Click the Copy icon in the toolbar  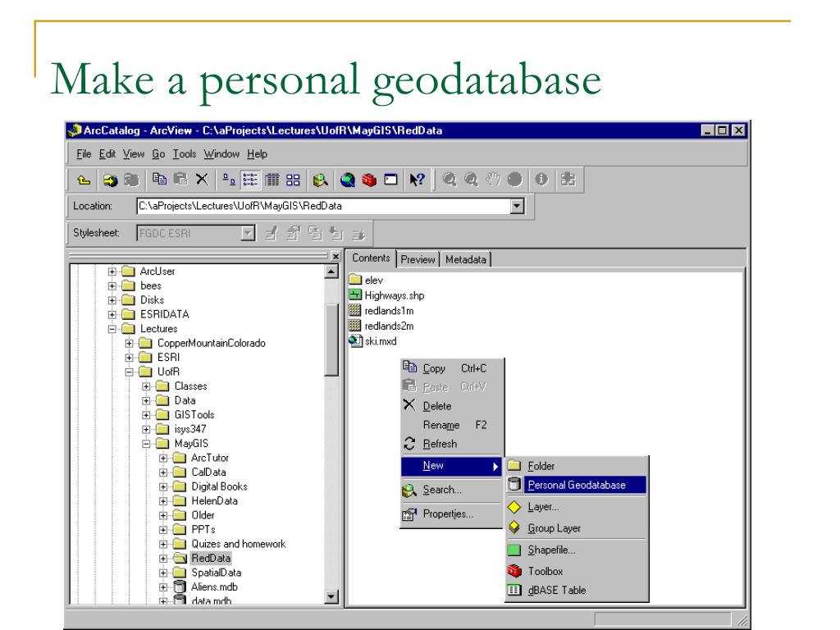tap(159, 180)
